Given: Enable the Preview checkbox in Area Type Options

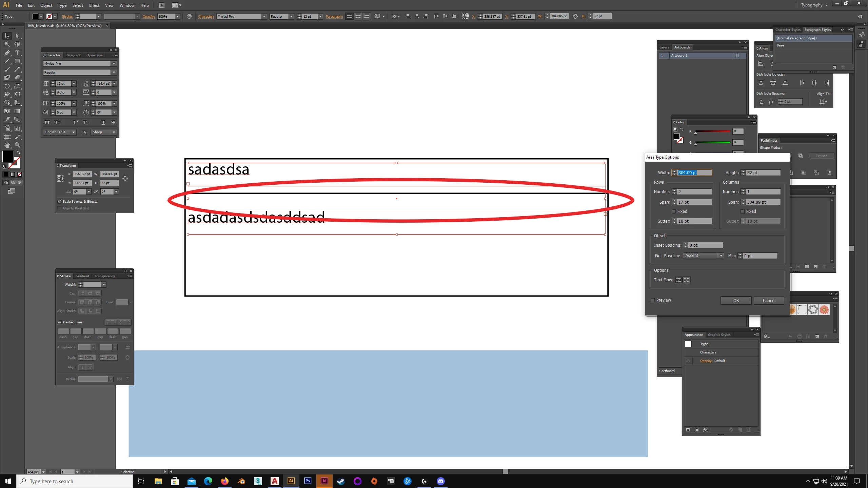Looking at the screenshot, I should click(653, 300).
